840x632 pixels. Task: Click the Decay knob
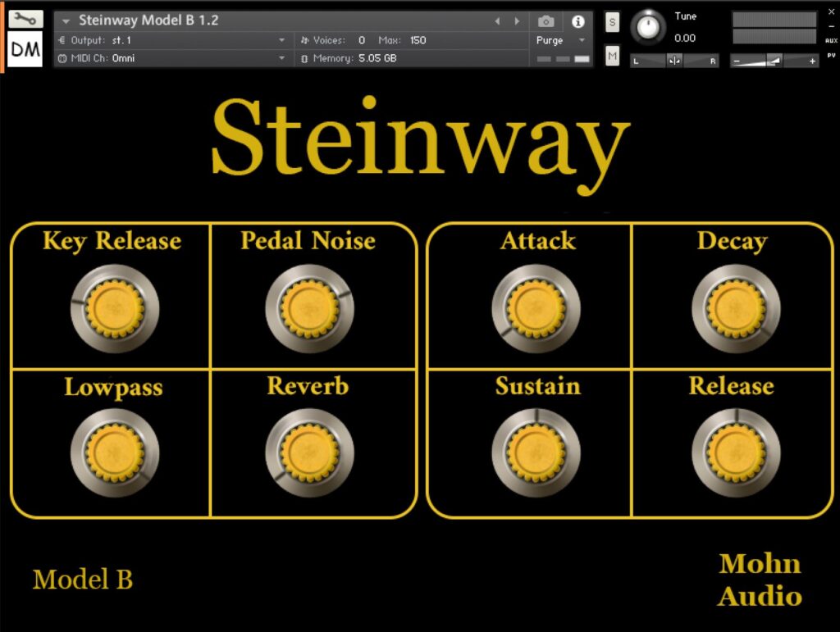coord(736,309)
